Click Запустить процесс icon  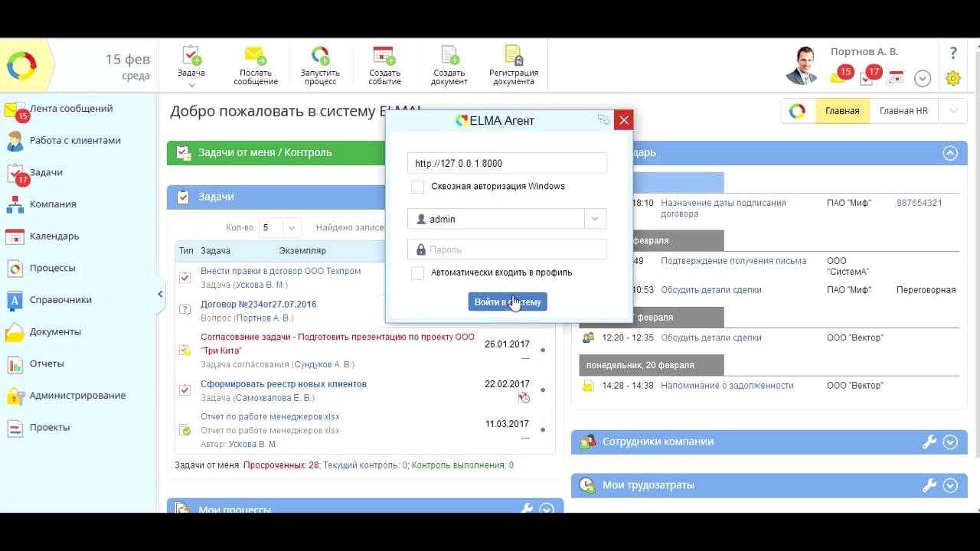click(x=320, y=56)
